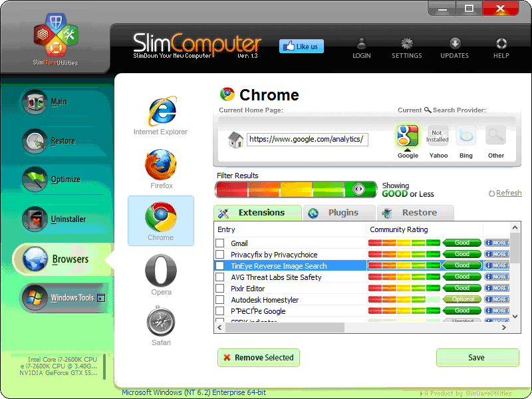
Task: Check TinEye Reverse Image Search checkbox
Action: [220, 265]
